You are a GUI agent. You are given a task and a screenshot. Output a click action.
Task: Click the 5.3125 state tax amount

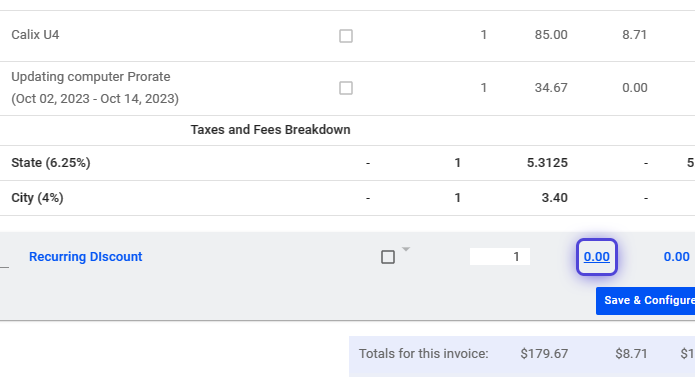pos(547,163)
